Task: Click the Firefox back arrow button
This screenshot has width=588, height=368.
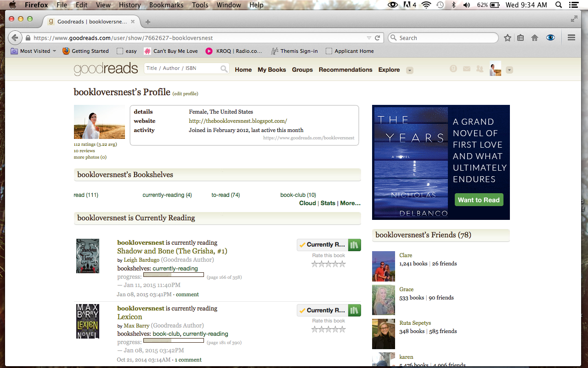Action: click(x=15, y=38)
